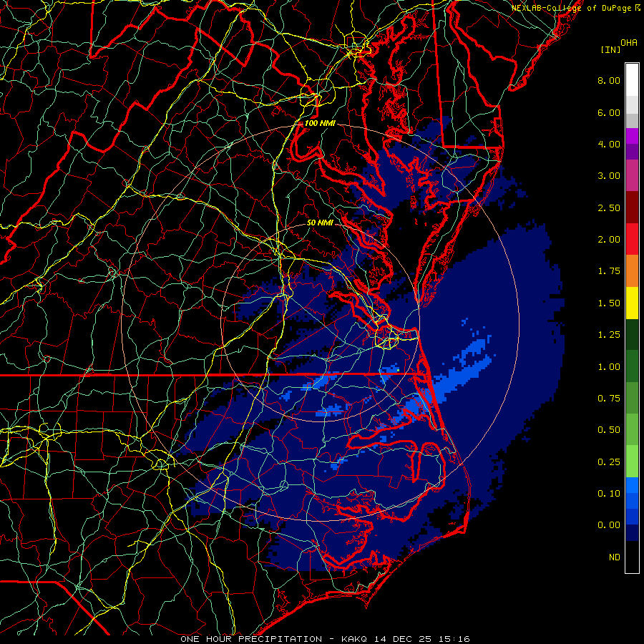
Task: Click the 0.25 legend value label
Action: 609,462
